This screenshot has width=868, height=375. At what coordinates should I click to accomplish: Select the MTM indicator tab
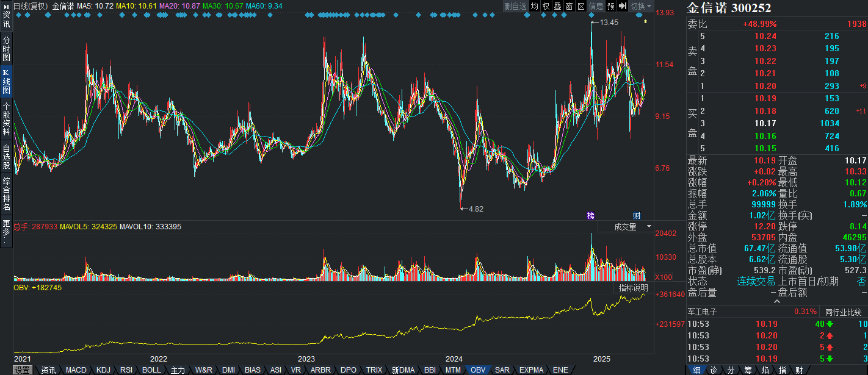pos(453,370)
